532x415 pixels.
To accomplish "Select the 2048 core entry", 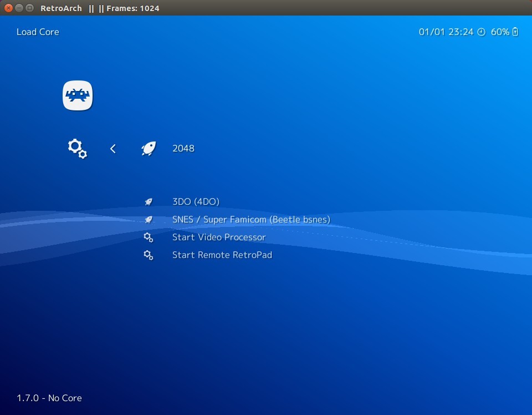I will pyautogui.click(x=183, y=148).
